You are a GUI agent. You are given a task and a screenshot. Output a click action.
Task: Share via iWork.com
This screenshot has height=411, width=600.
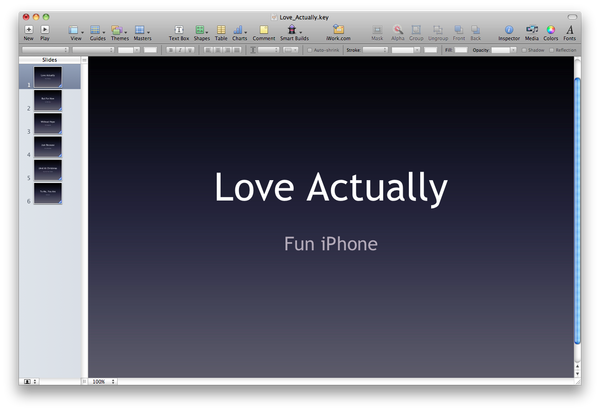pos(338,33)
